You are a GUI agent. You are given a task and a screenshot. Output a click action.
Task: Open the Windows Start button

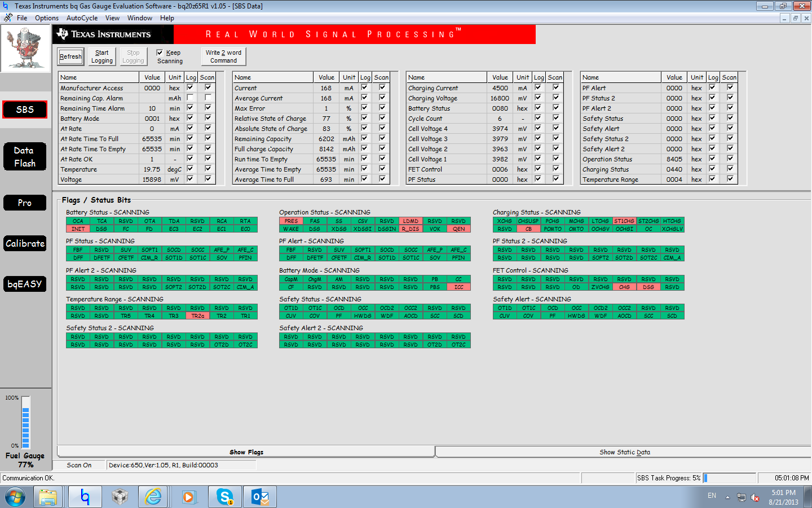click(15, 497)
